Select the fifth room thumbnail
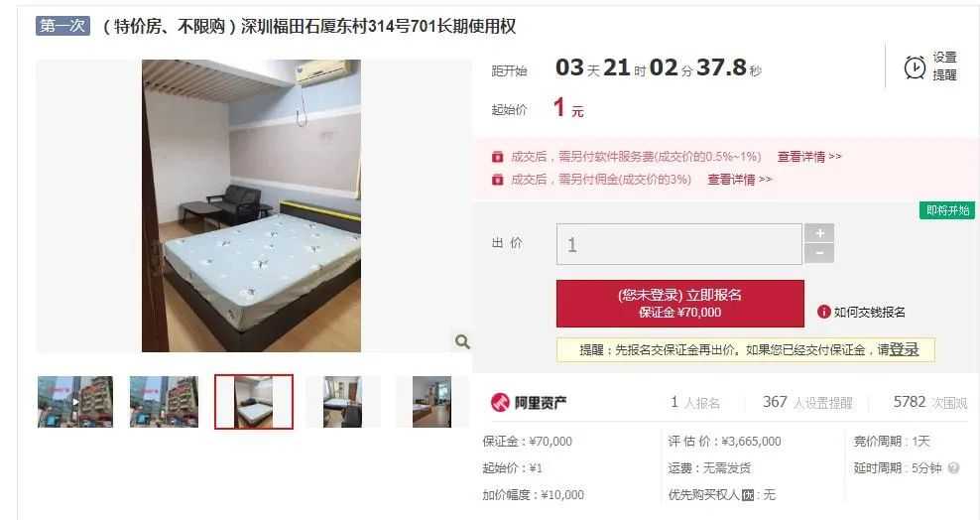The width and height of the screenshot is (980, 520). point(431,402)
